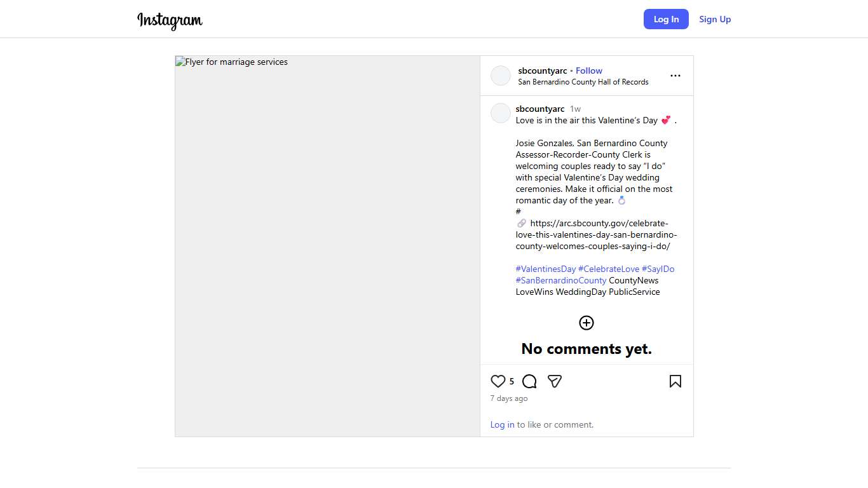Open the #CelebrateLove hashtag
Image resolution: width=868 pixels, height=488 pixels.
tap(609, 269)
